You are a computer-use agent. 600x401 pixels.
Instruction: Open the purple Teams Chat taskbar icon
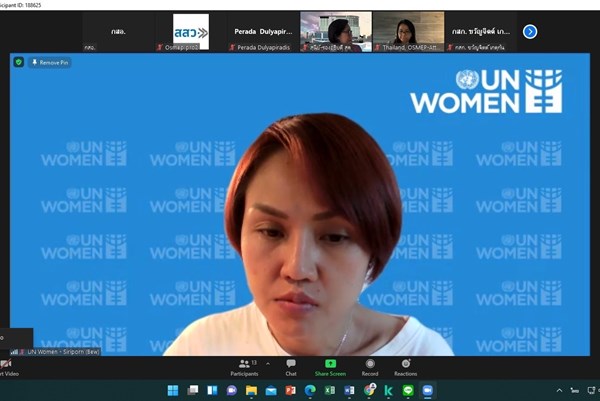[232, 390]
